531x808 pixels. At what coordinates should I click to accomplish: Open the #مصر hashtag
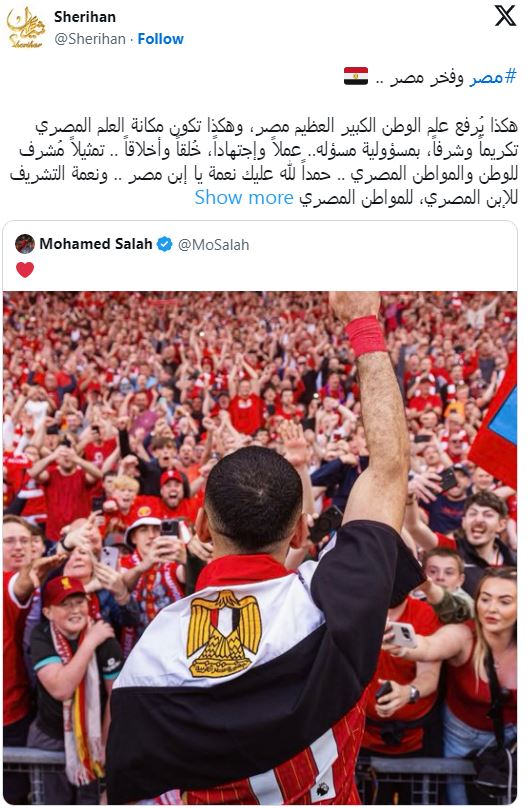point(492,77)
